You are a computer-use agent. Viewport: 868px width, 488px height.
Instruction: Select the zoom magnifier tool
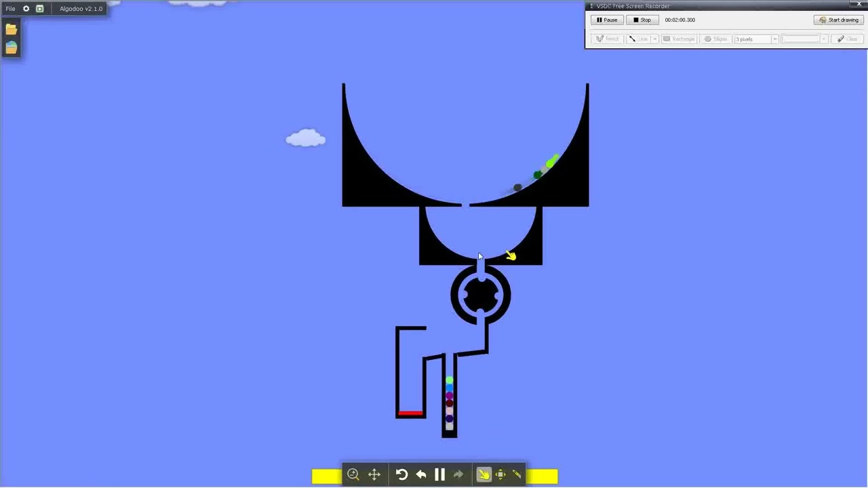pos(353,474)
